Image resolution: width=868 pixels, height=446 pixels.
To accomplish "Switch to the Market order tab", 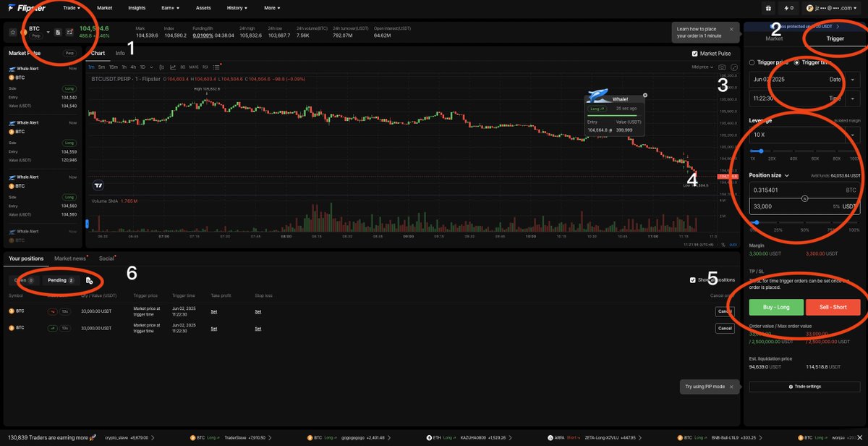I will (774, 38).
